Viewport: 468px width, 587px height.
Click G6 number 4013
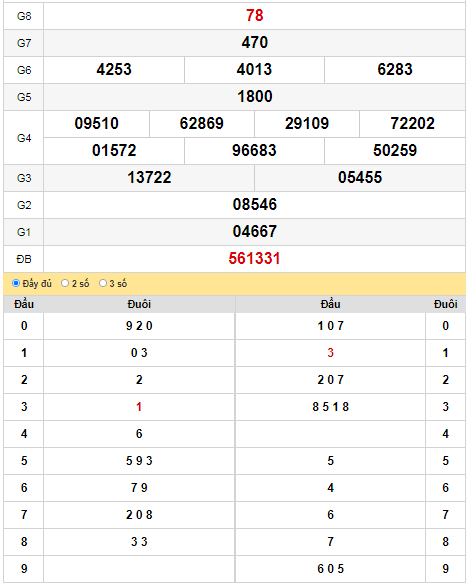[254, 70]
